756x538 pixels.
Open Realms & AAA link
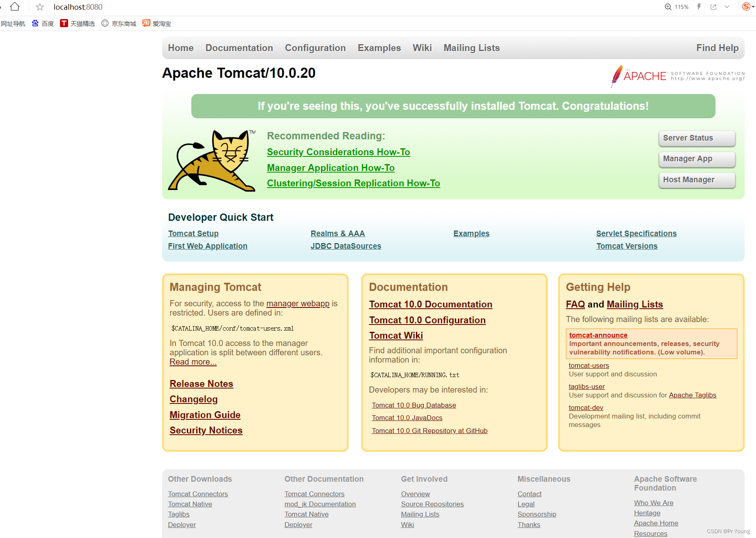click(338, 233)
